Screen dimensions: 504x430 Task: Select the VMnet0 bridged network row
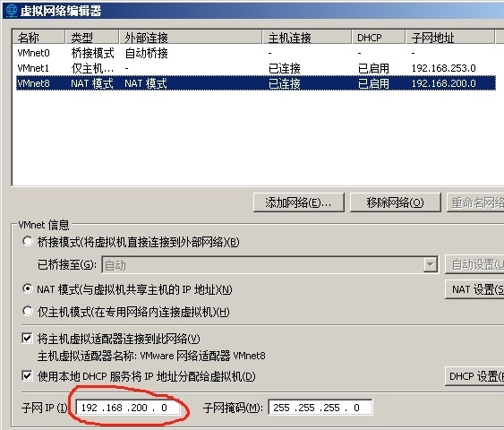(x=256, y=53)
